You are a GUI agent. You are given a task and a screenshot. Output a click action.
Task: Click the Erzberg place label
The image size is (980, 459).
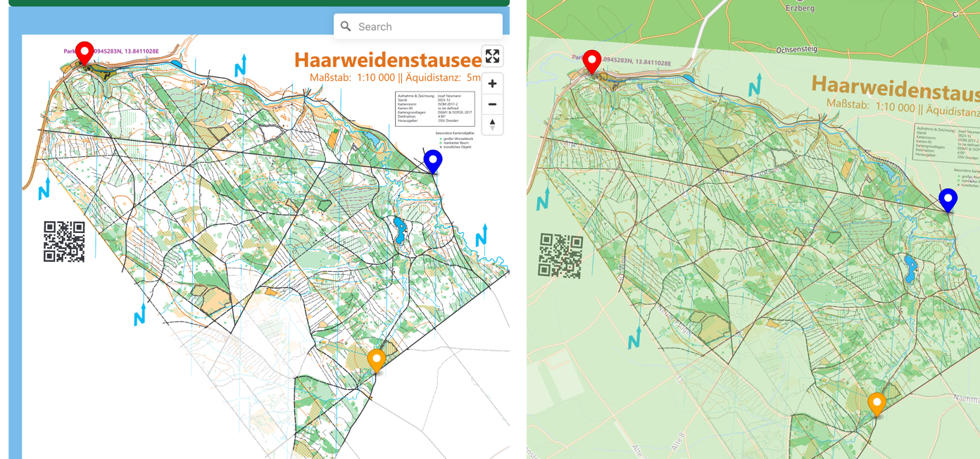point(799,8)
